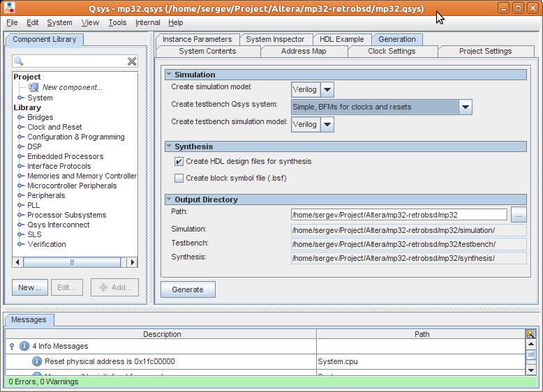The width and height of the screenshot is (543, 392).
Task: Browse for output path with ellipsis button
Action: 518,214
